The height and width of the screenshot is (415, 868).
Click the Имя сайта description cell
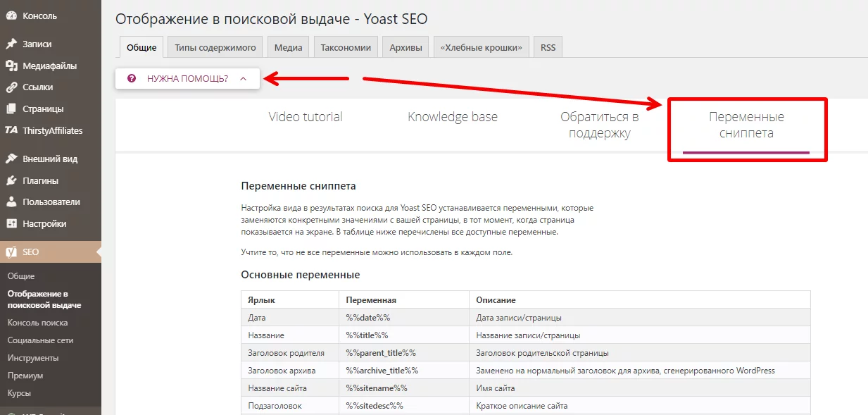tap(639, 388)
